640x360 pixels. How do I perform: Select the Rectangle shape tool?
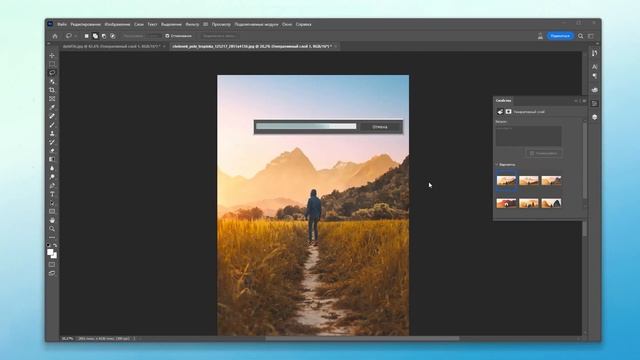coord(52,211)
